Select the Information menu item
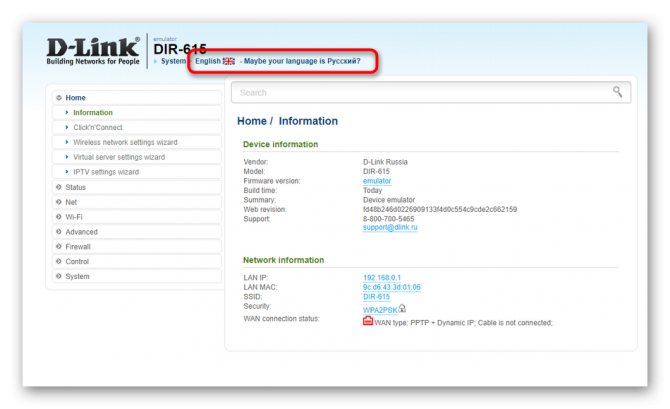 [x=137, y=112]
